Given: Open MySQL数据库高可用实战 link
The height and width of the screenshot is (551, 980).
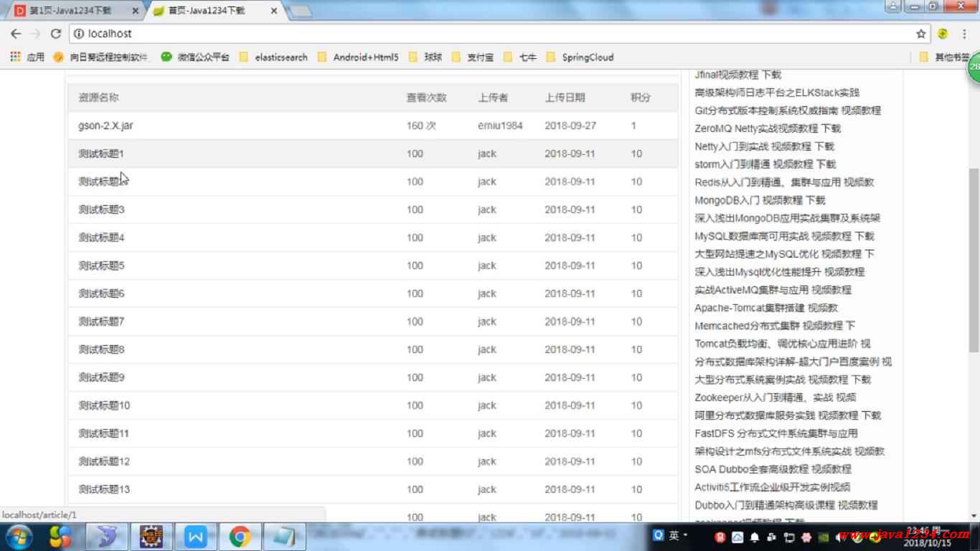Looking at the screenshot, I should 785,236.
